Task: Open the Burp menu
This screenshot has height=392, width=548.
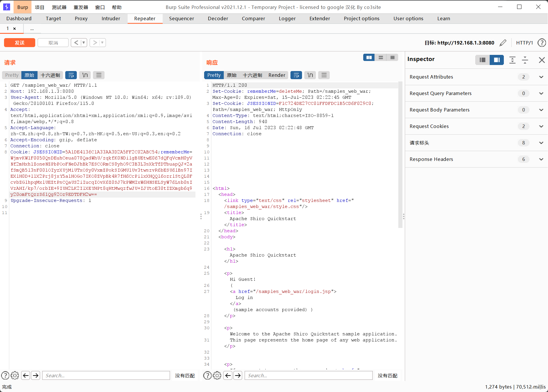Action: pyautogui.click(x=23, y=7)
